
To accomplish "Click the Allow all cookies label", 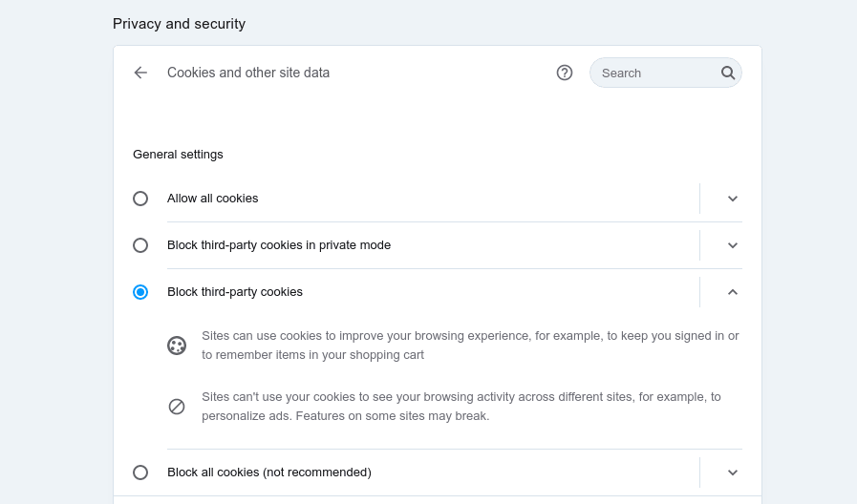I will click(x=213, y=199).
